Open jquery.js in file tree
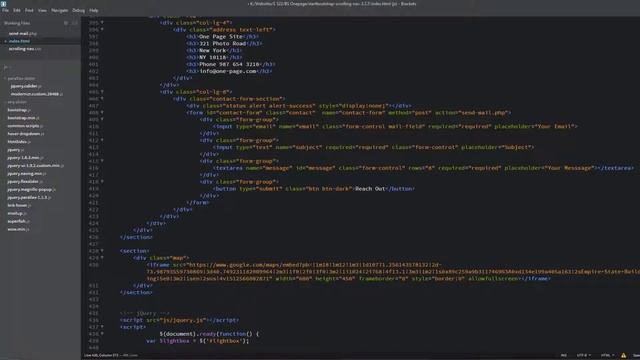640x360 pixels. point(16,150)
